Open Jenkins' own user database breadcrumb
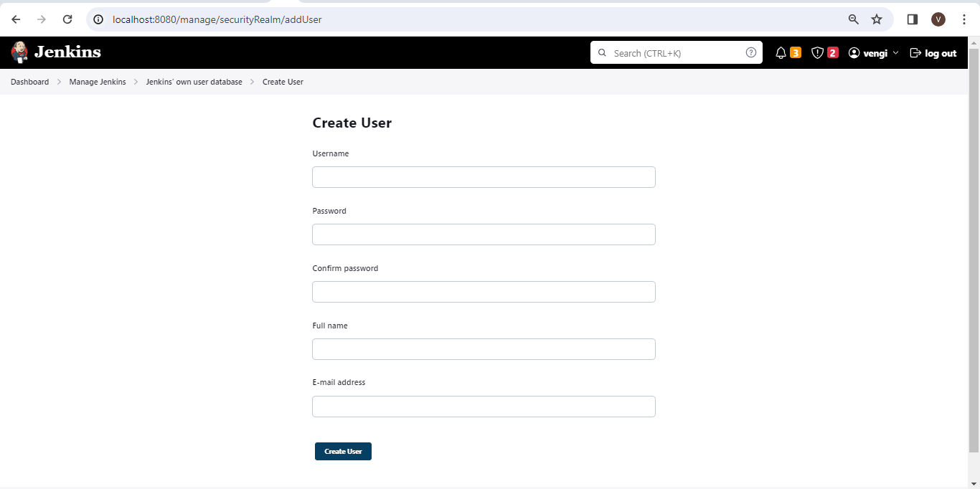 coord(194,82)
